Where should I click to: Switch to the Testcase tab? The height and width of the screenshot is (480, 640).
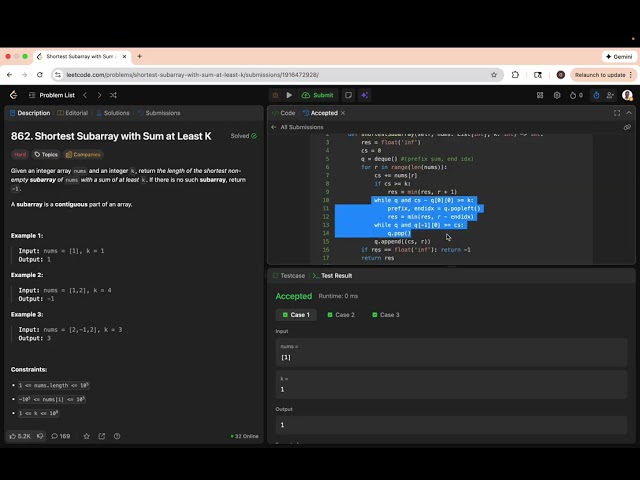291,275
